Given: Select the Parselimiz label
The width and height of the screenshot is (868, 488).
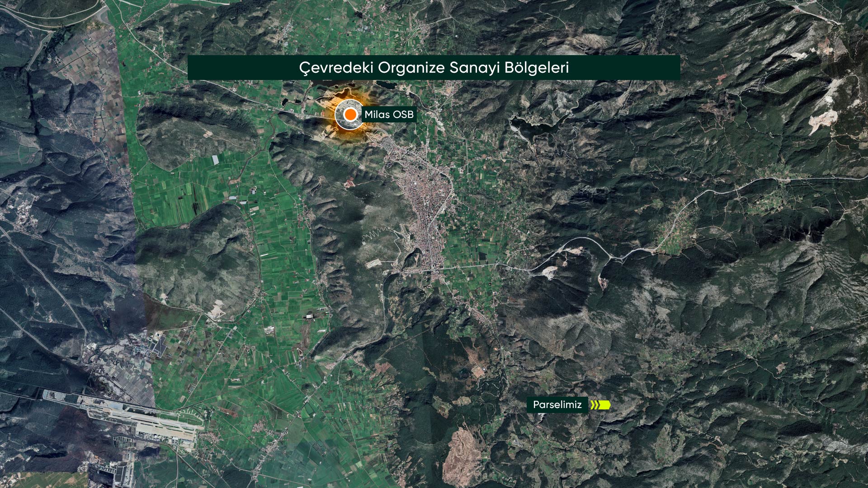Looking at the screenshot, I should pos(557,405).
